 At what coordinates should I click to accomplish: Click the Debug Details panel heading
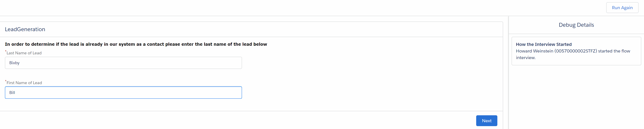(x=576, y=25)
